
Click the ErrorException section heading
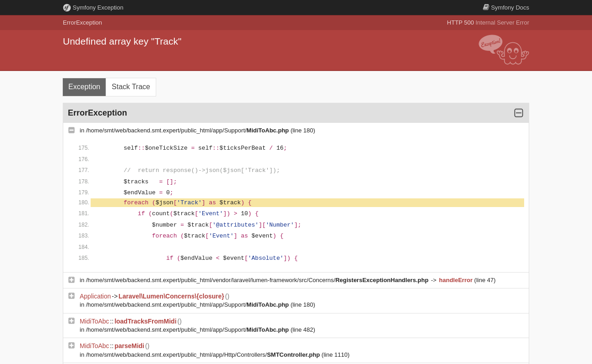click(x=97, y=113)
